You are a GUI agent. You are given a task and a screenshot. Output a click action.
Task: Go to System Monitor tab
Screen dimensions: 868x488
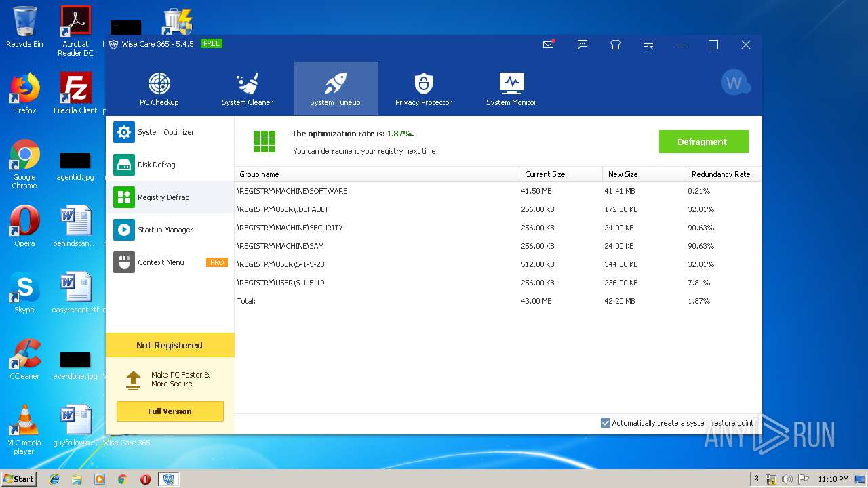pyautogui.click(x=511, y=89)
